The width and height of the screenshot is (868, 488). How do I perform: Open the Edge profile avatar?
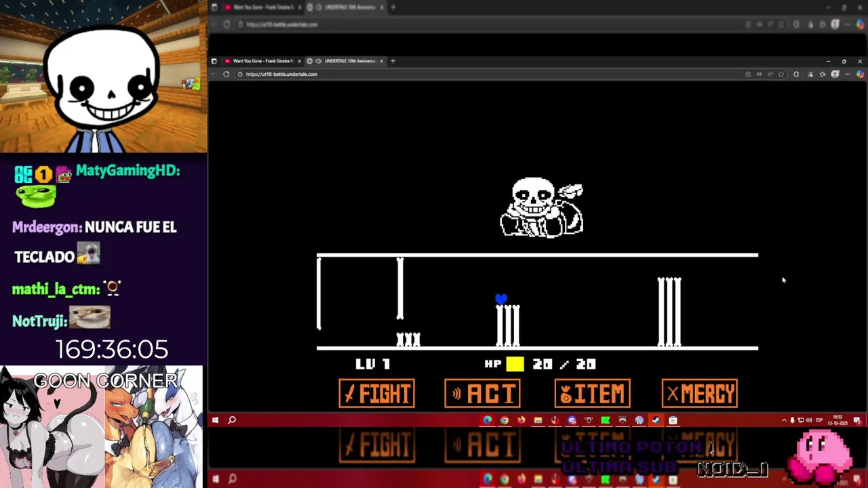(835, 74)
